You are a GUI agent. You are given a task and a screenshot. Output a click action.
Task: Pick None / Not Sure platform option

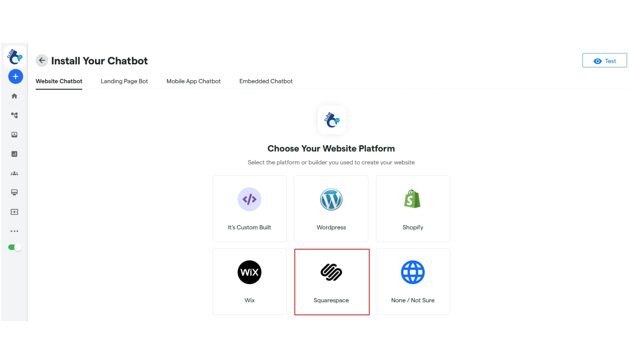[x=413, y=282]
